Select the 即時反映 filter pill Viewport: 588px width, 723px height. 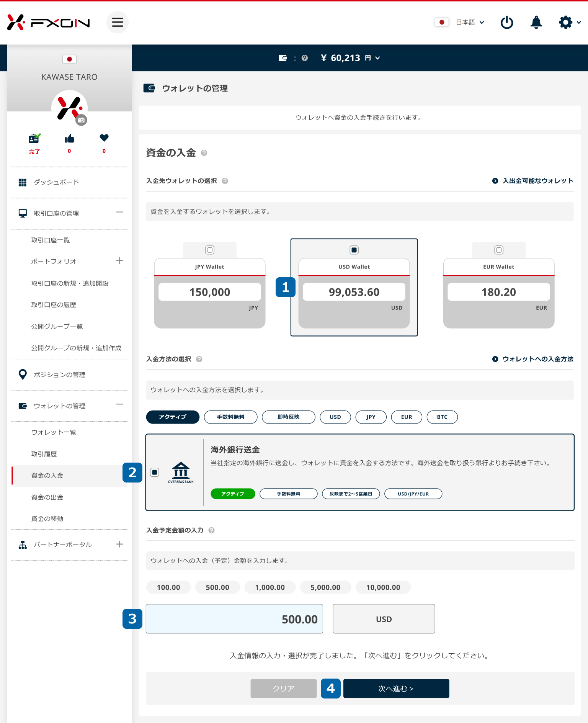coord(289,417)
